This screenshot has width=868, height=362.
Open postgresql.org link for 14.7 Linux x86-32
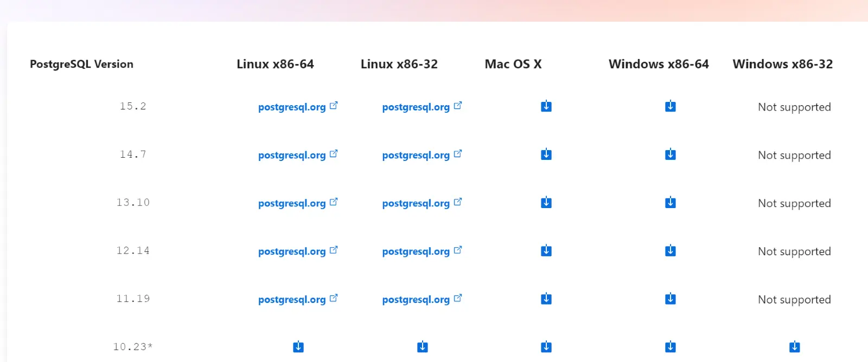pos(422,155)
